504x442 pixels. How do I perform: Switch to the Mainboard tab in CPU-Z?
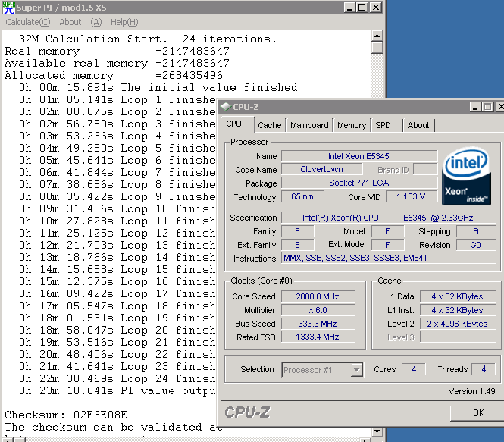coord(309,125)
